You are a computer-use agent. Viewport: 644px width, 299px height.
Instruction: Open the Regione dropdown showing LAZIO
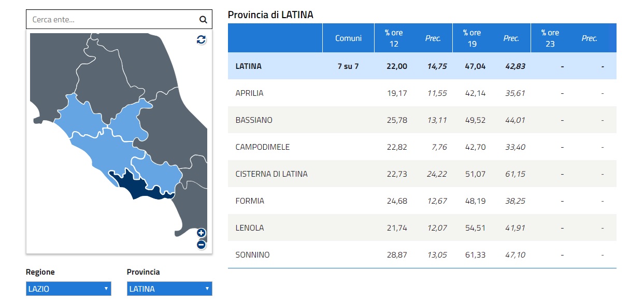pyautogui.click(x=68, y=289)
